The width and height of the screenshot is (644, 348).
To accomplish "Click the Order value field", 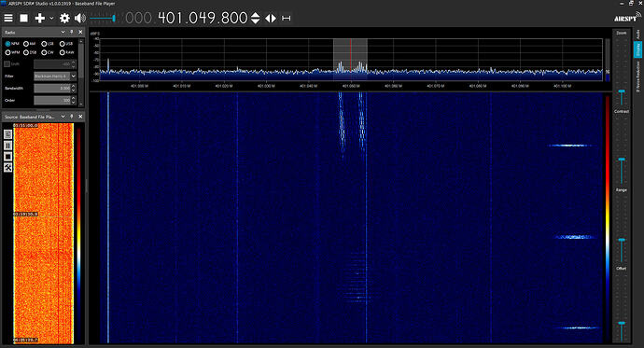I will (x=52, y=100).
